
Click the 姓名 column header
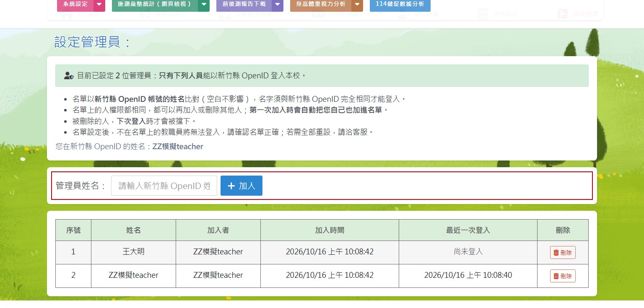pos(133,230)
